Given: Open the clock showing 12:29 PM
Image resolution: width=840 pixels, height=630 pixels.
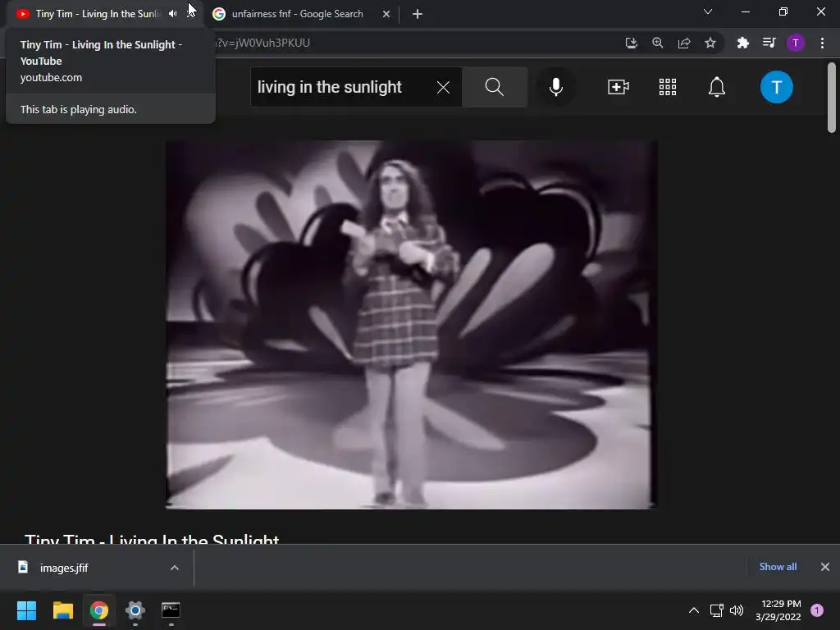Looking at the screenshot, I should coord(778,610).
